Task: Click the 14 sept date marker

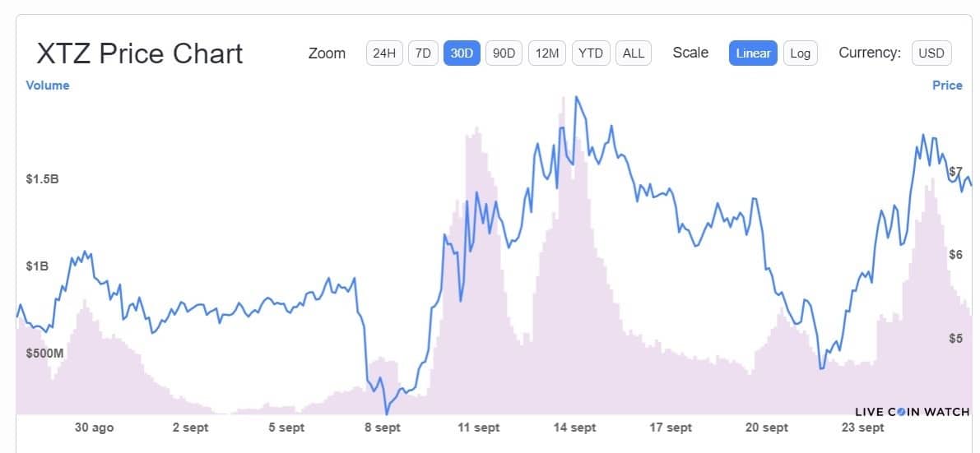Action: [x=574, y=428]
